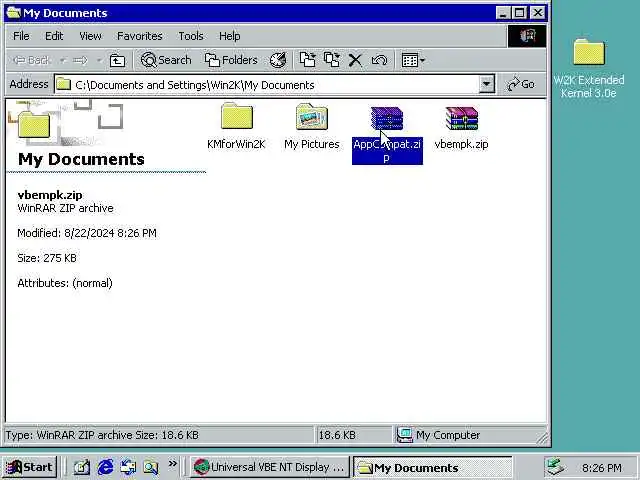The height and width of the screenshot is (480, 640).
Task: Click the Forward navigation arrow
Action: tap(80, 60)
